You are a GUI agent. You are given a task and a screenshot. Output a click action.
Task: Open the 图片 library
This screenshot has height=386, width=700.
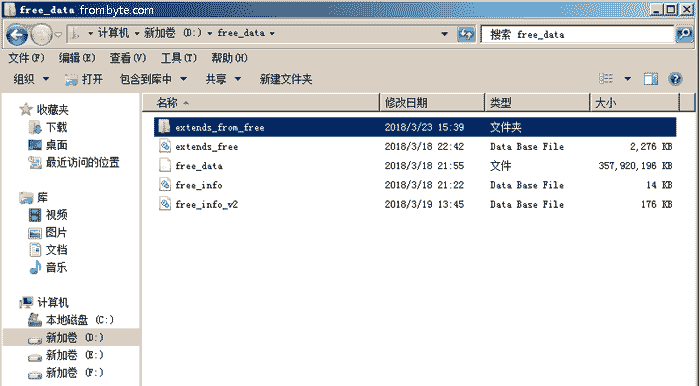point(56,232)
